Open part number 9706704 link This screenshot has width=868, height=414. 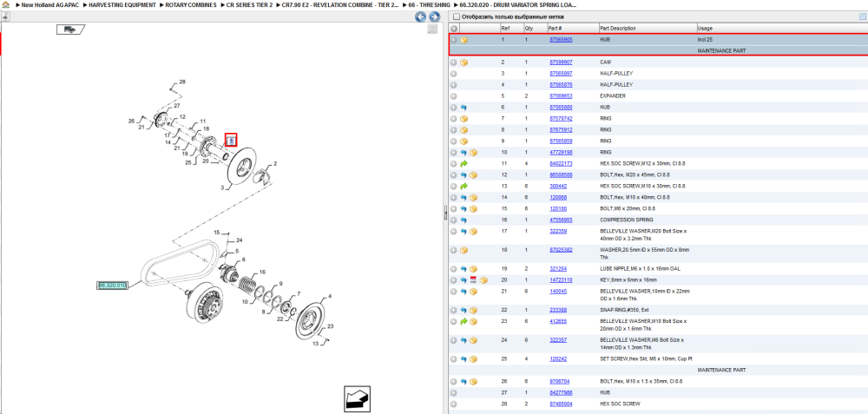pos(559,381)
